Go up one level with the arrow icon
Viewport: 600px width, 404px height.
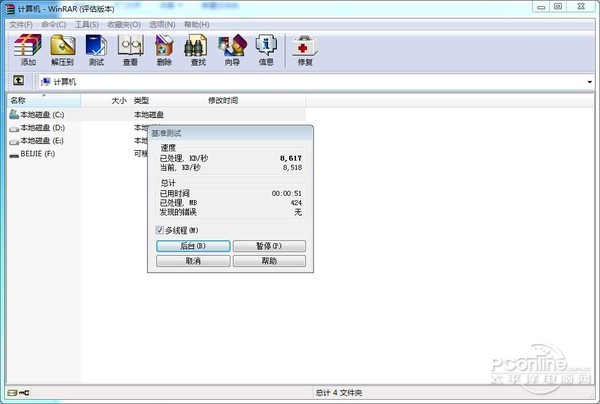[x=18, y=80]
